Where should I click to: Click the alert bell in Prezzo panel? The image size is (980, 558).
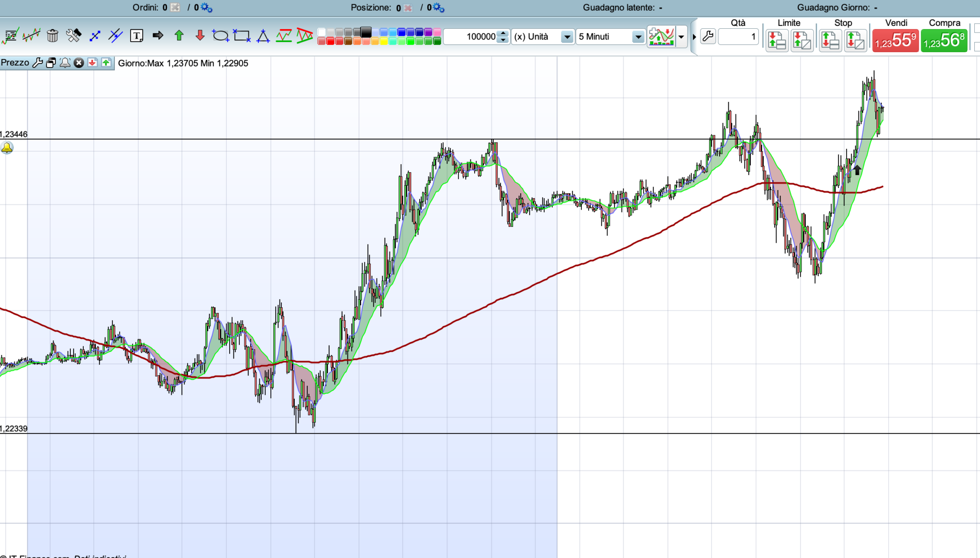click(x=65, y=63)
